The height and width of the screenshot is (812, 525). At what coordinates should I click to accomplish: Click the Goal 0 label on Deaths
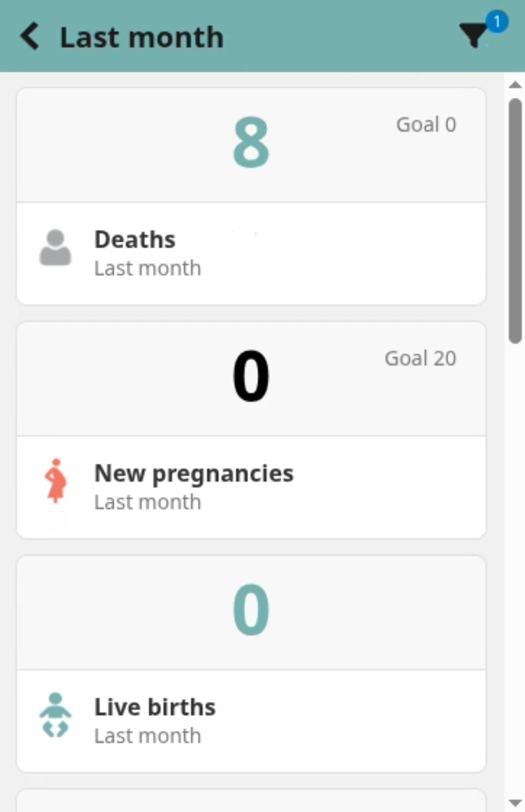[426, 124]
